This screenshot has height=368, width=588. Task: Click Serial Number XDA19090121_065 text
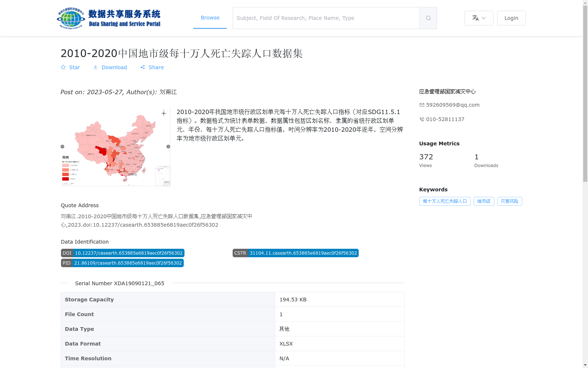[119, 283]
